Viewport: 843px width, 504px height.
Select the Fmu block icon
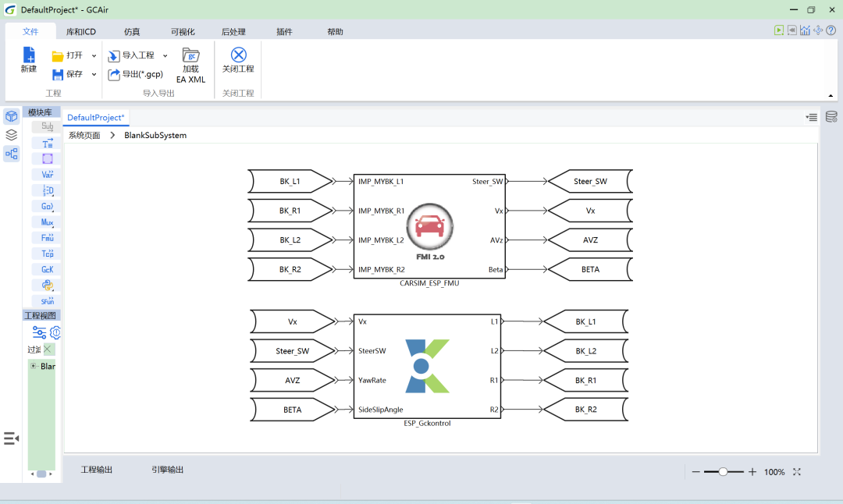click(x=48, y=237)
